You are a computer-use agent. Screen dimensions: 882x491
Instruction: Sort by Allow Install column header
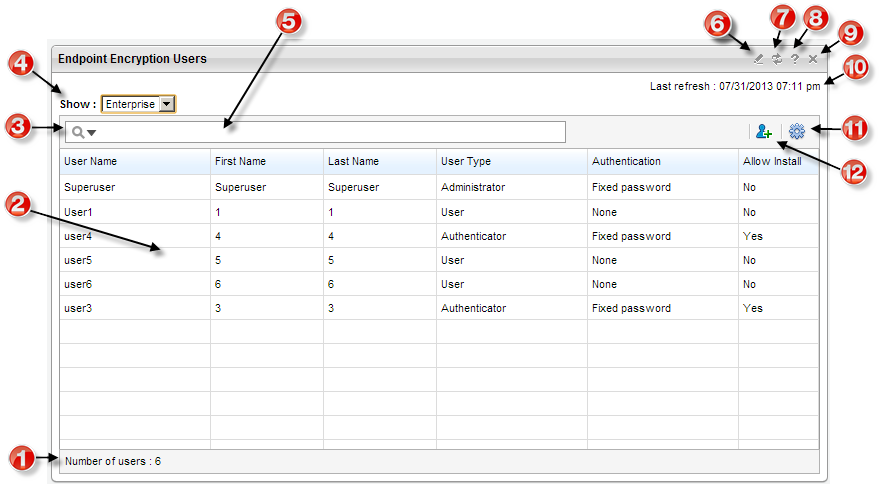[771, 161]
